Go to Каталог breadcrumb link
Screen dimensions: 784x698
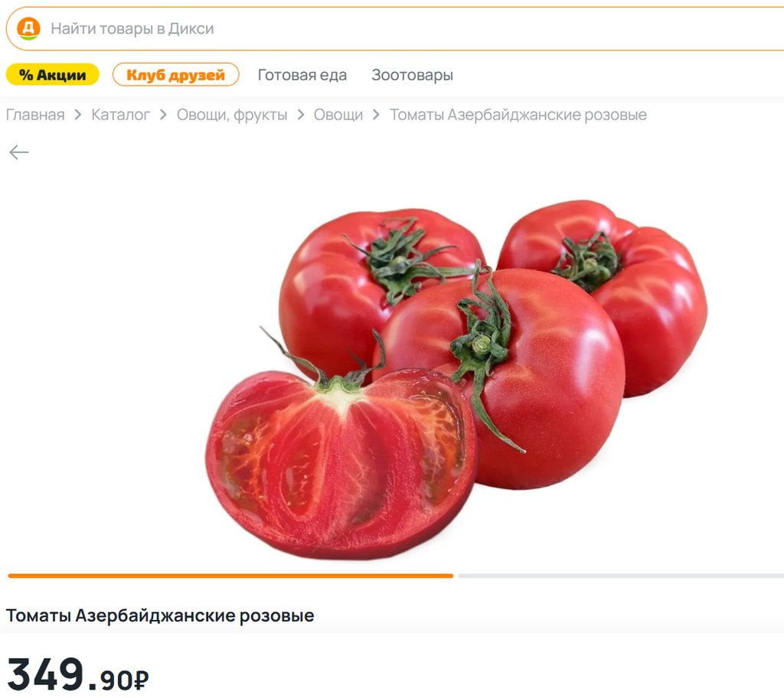click(x=120, y=115)
